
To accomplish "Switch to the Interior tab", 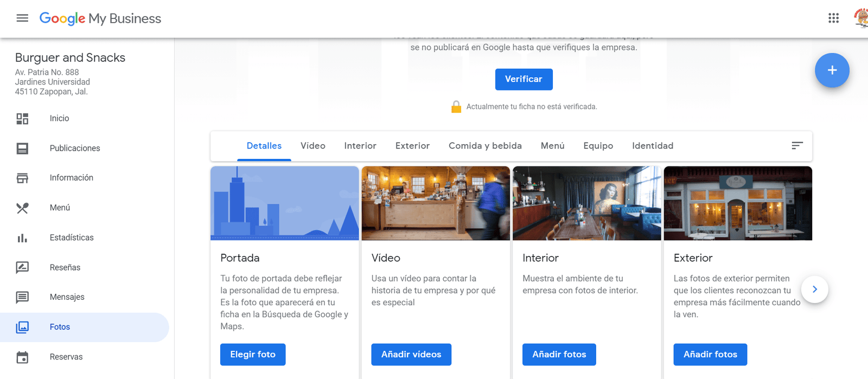I will pyautogui.click(x=360, y=146).
